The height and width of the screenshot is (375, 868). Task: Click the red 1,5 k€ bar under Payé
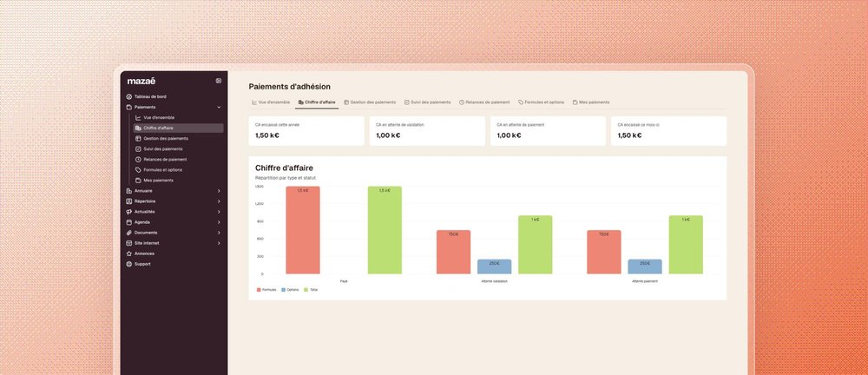point(303,230)
